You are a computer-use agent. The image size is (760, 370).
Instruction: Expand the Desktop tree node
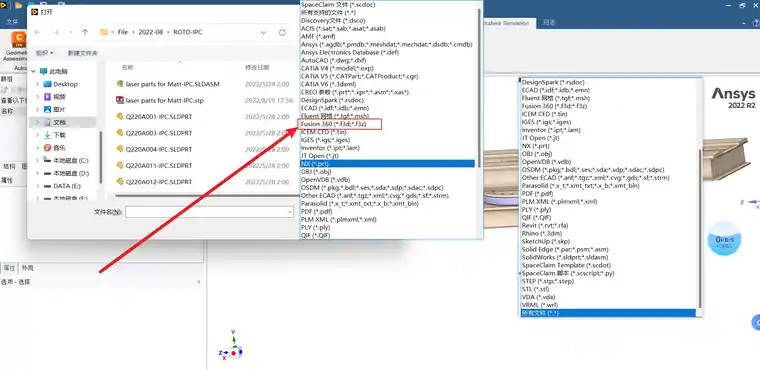[38, 84]
